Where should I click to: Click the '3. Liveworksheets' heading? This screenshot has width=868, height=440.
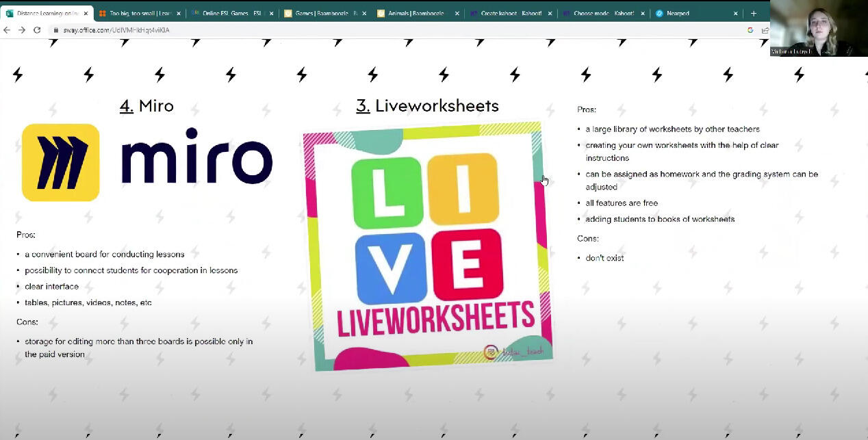pyautogui.click(x=427, y=106)
